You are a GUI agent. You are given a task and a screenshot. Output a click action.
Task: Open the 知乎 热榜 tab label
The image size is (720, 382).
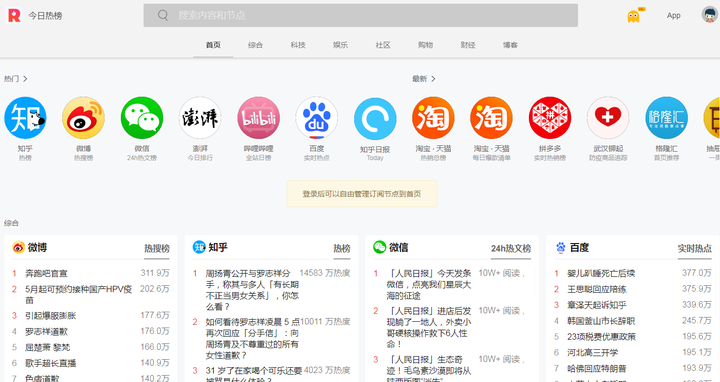point(342,248)
